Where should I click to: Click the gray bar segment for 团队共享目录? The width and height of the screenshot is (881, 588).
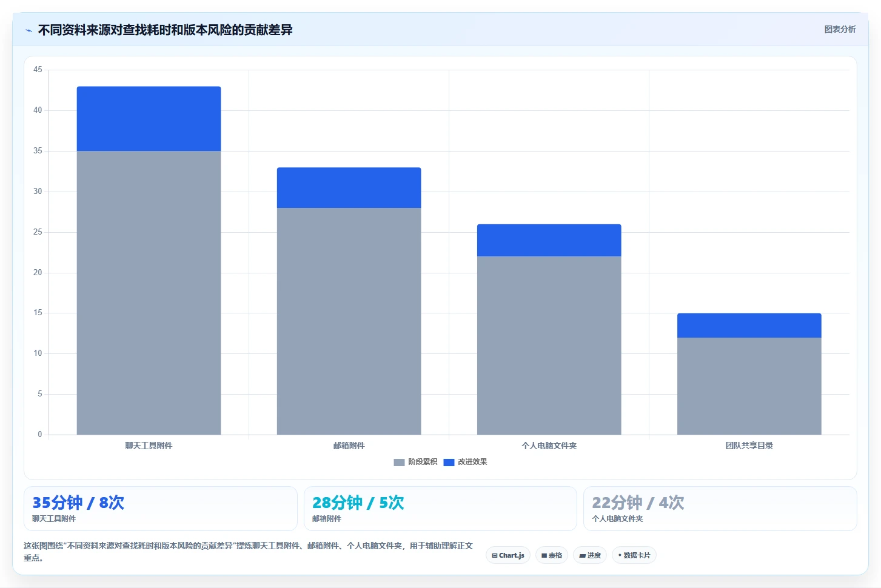[749, 386]
